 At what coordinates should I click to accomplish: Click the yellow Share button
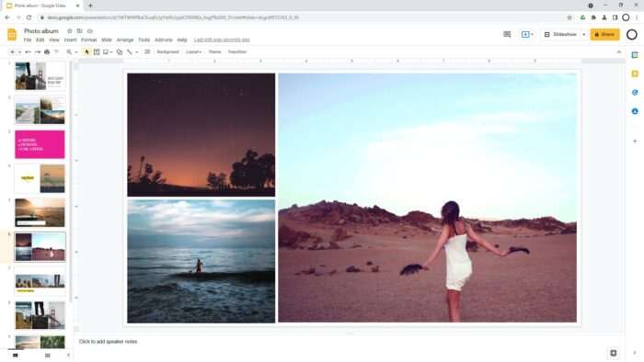pyautogui.click(x=604, y=34)
